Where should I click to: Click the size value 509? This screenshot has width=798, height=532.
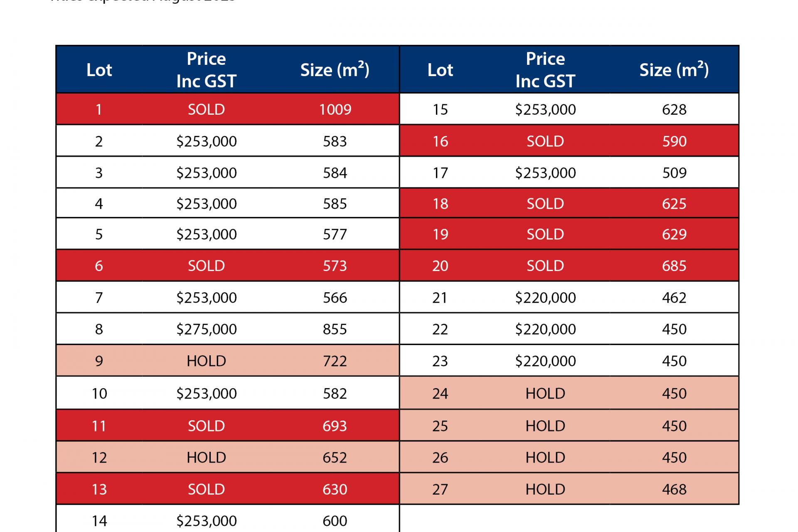[x=674, y=172]
